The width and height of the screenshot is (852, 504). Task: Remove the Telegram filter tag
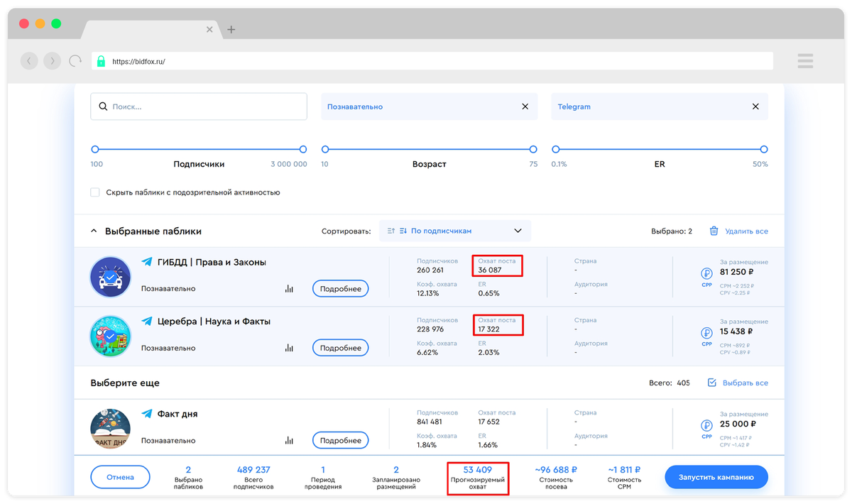point(755,106)
